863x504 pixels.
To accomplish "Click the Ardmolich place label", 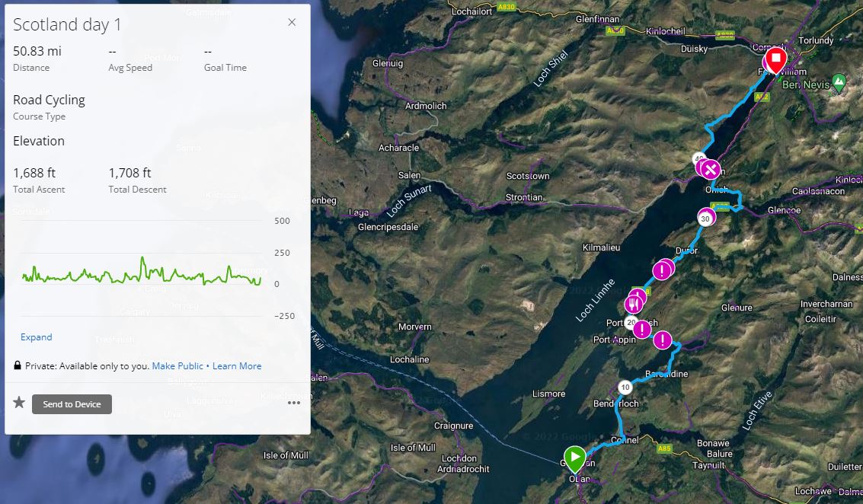I will 426,106.
